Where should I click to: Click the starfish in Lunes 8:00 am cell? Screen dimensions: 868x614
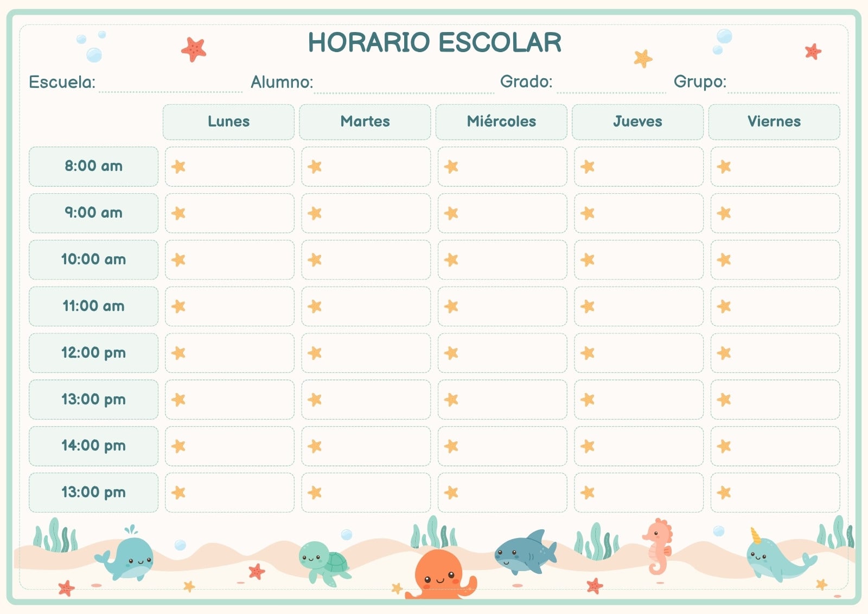178,167
